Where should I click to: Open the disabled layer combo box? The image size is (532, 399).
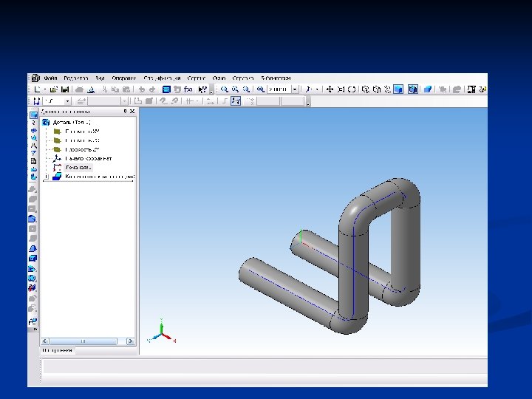[108, 101]
